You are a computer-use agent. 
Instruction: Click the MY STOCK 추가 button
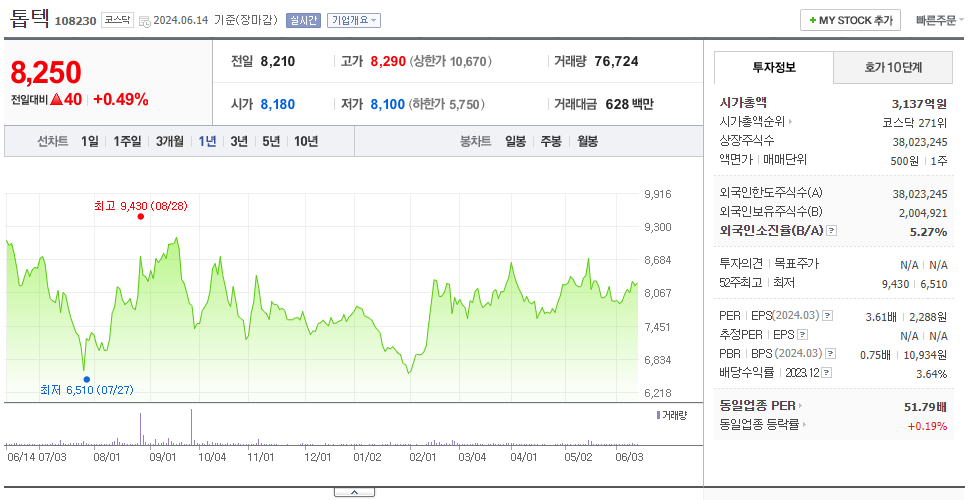851,20
